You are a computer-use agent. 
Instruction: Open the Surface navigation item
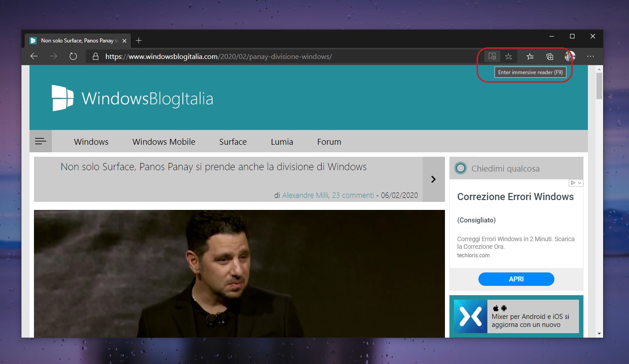[x=233, y=142]
